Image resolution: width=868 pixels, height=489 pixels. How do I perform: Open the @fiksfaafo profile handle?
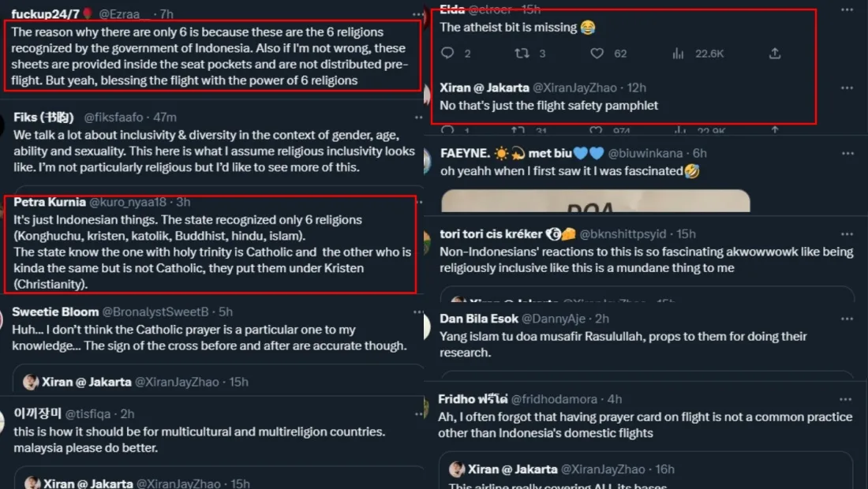pos(114,118)
